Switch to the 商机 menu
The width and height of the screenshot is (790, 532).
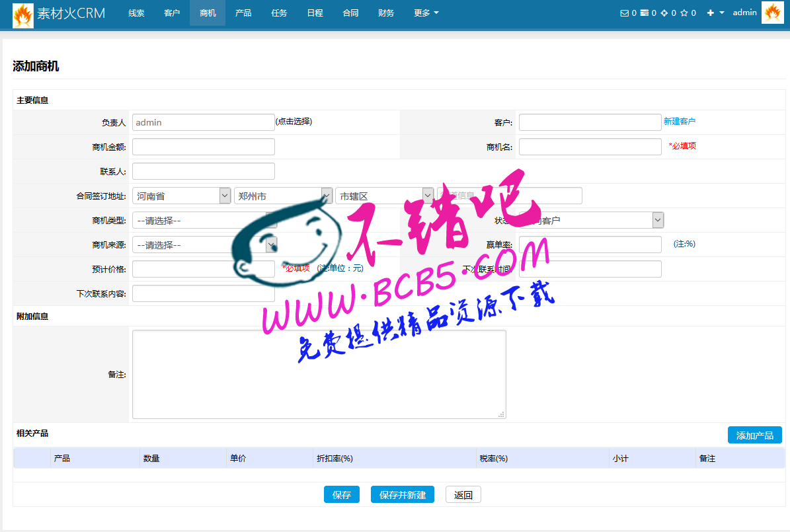[x=208, y=13]
